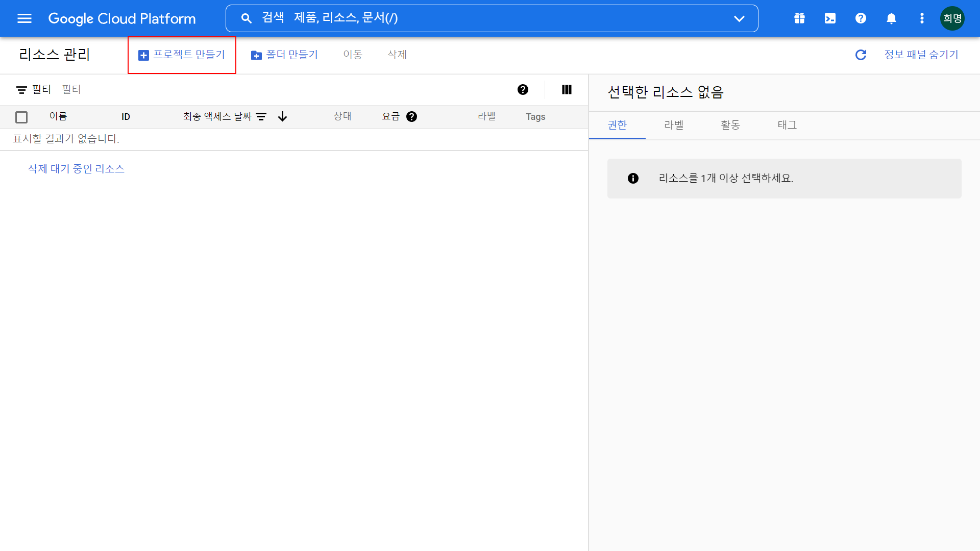The width and height of the screenshot is (980, 551).
Task: Switch to the 활동 tab
Action: point(730,125)
